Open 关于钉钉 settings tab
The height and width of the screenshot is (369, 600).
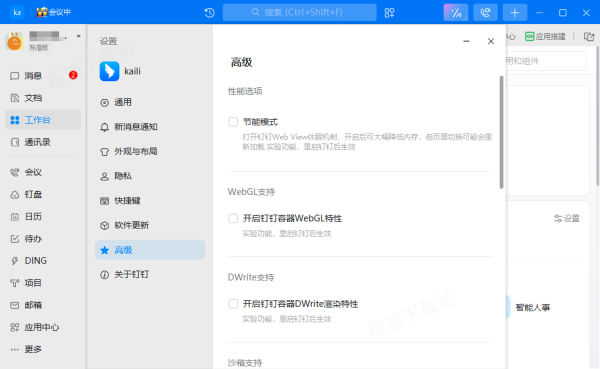coord(150,274)
